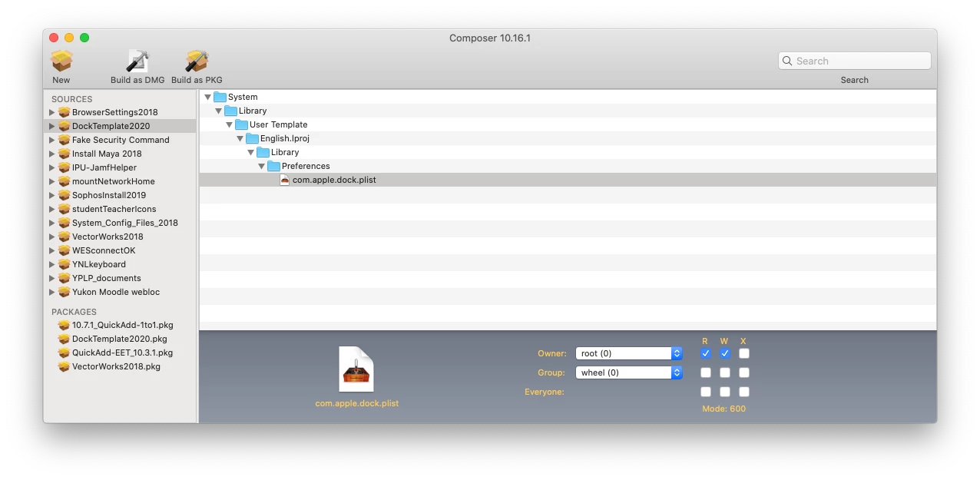Click the SophosInstall2019 package icon

(x=64, y=195)
